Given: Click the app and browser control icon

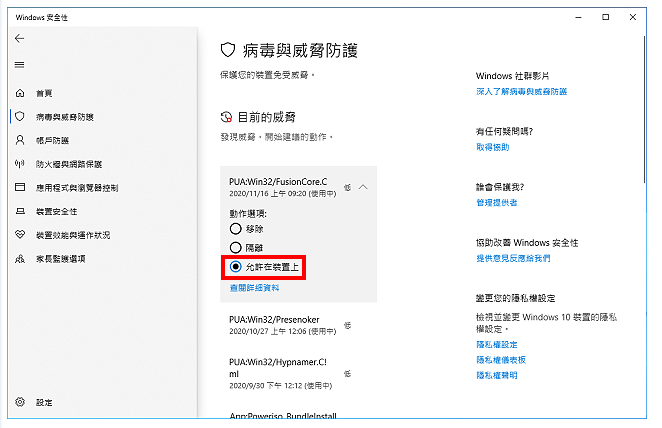Looking at the screenshot, I should click(x=20, y=187).
